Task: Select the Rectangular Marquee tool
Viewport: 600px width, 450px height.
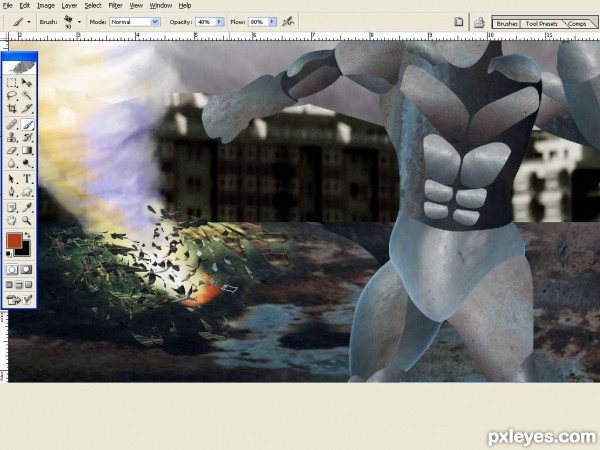Action: point(12,82)
